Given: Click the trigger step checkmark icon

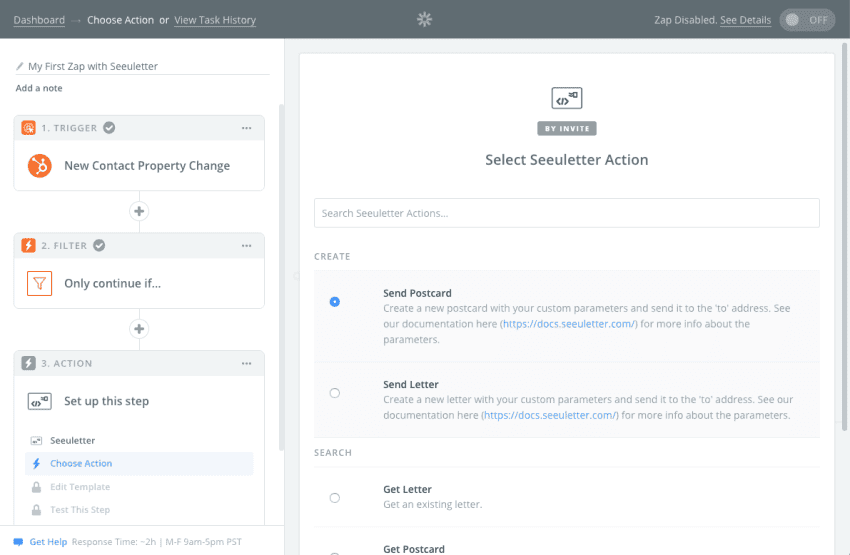Looking at the screenshot, I should click(109, 128).
